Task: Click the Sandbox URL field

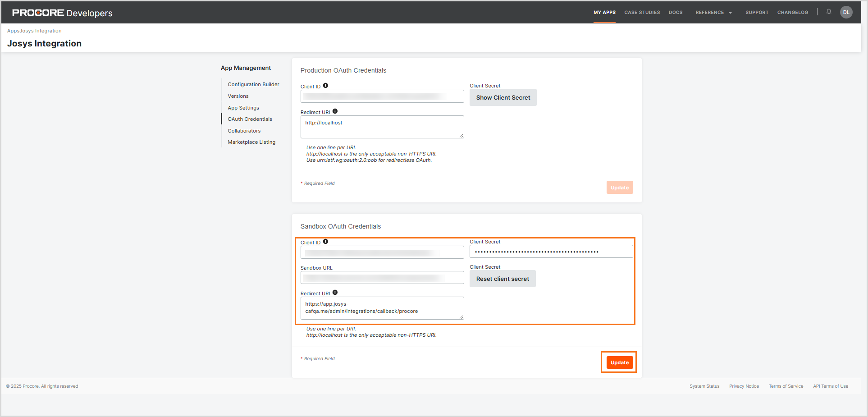Action: [x=382, y=278]
